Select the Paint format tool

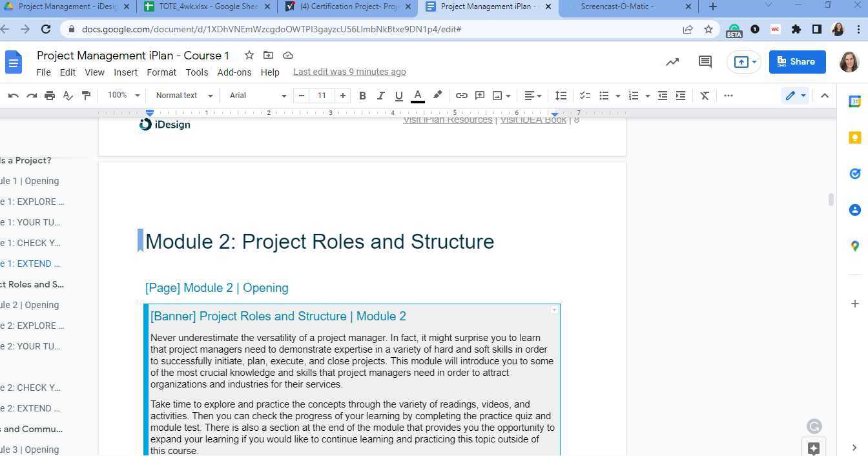[86, 95]
